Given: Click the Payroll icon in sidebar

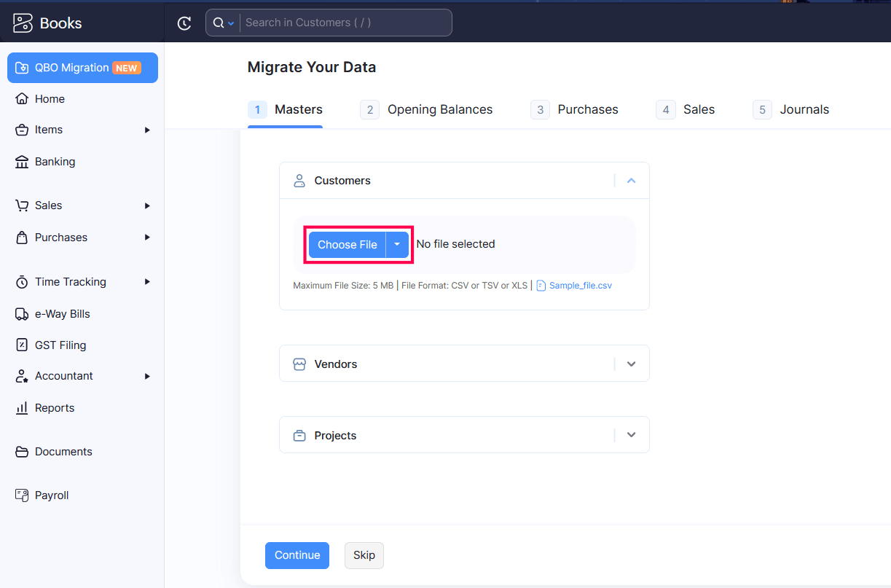Looking at the screenshot, I should point(22,495).
